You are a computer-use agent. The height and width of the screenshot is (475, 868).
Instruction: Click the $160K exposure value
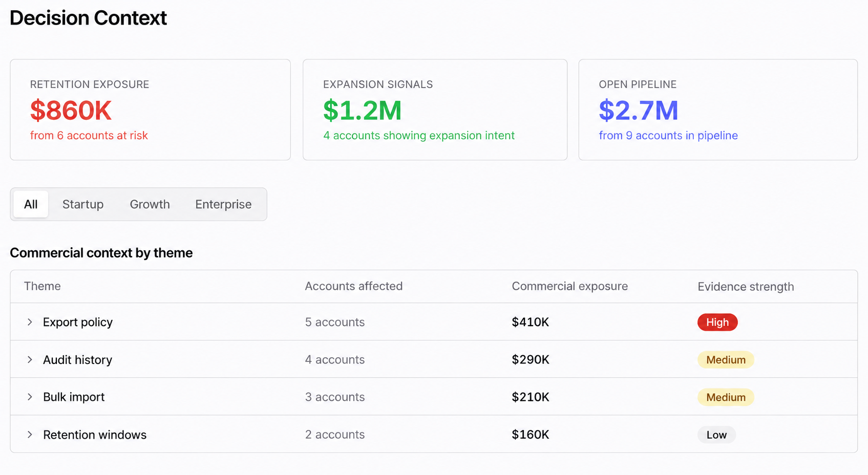pos(531,435)
